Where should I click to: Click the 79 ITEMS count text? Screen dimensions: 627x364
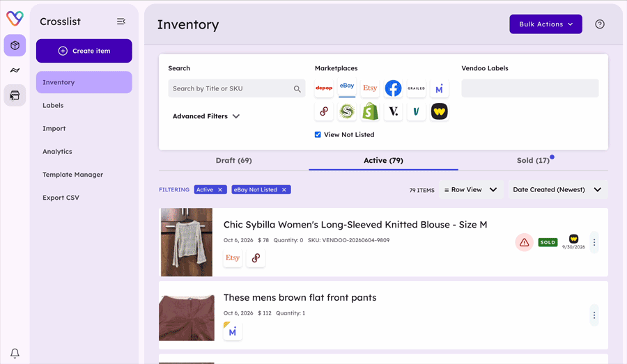coord(421,190)
